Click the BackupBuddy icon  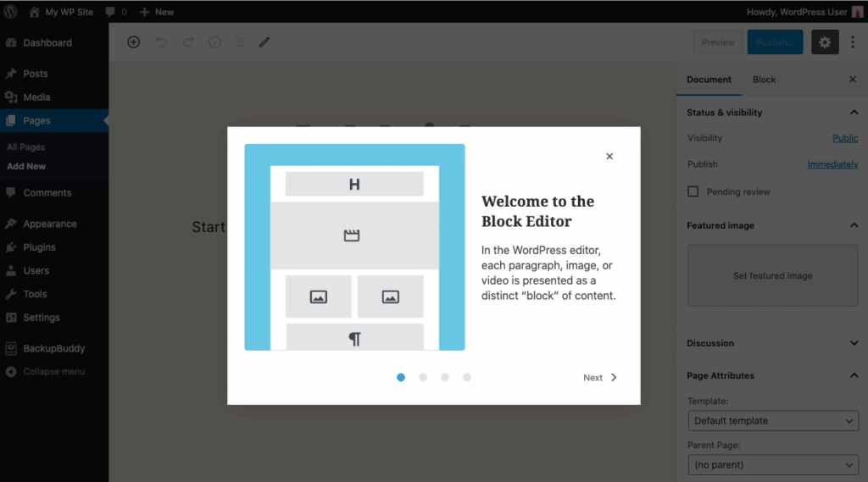click(x=11, y=348)
